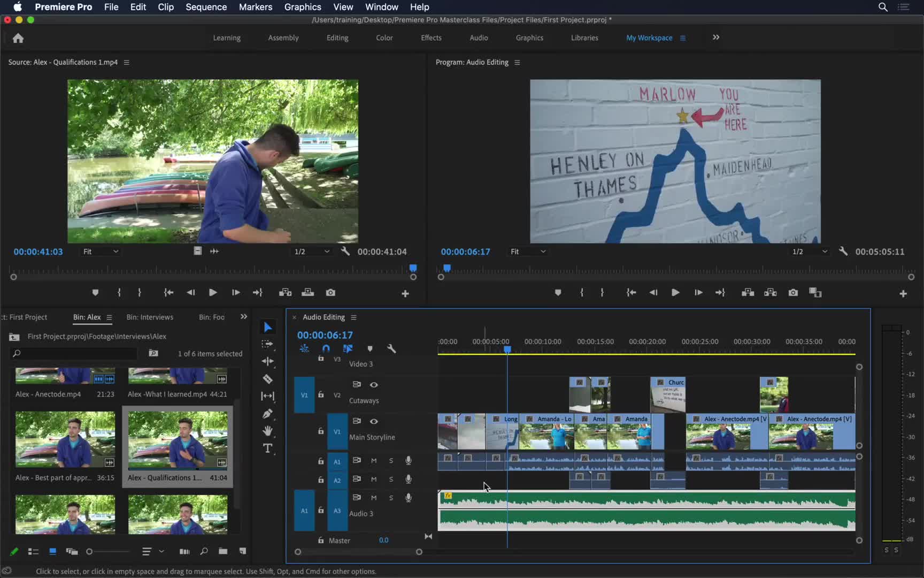Toggle V1 Main Storyline track output eye
The width and height of the screenshot is (924, 578).
[374, 421]
